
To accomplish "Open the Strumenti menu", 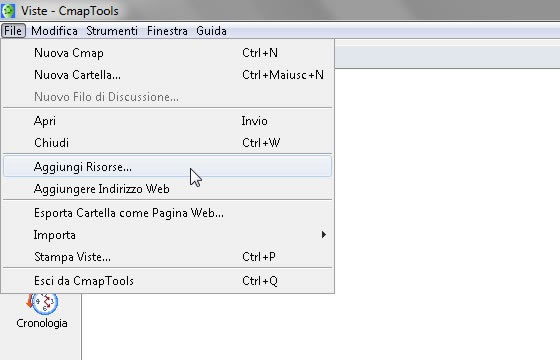I will click(x=112, y=31).
